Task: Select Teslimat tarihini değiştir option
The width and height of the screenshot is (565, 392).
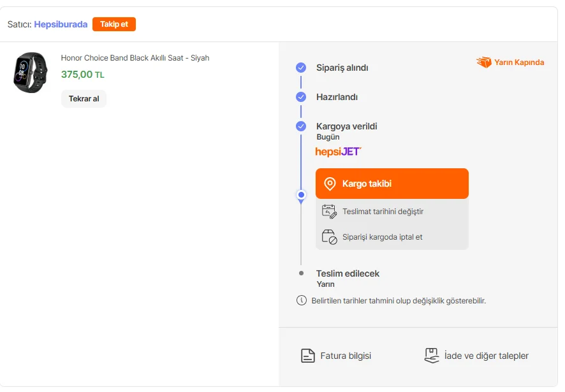Action: [x=383, y=212]
